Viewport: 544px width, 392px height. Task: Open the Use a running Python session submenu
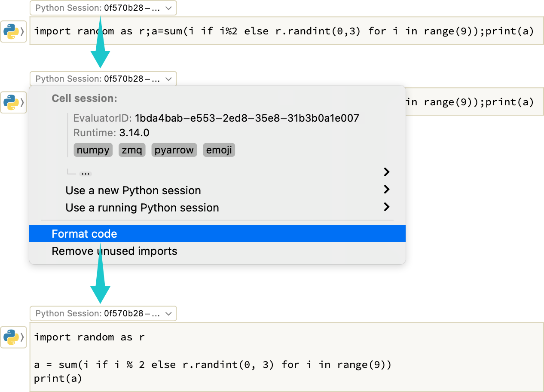click(217, 208)
